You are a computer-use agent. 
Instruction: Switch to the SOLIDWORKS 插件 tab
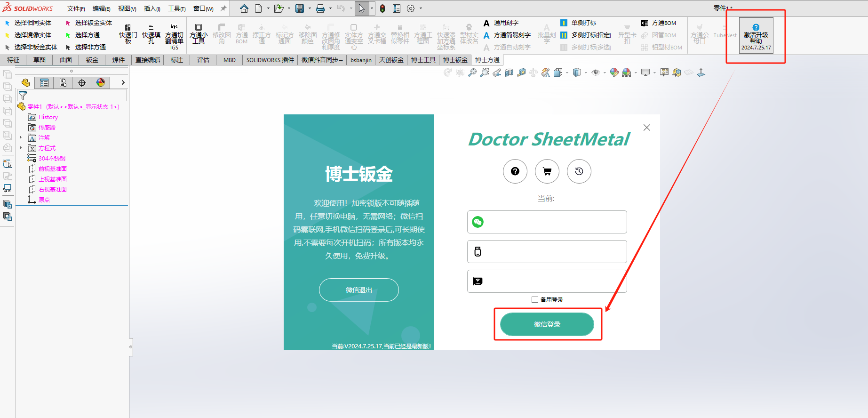point(270,60)
